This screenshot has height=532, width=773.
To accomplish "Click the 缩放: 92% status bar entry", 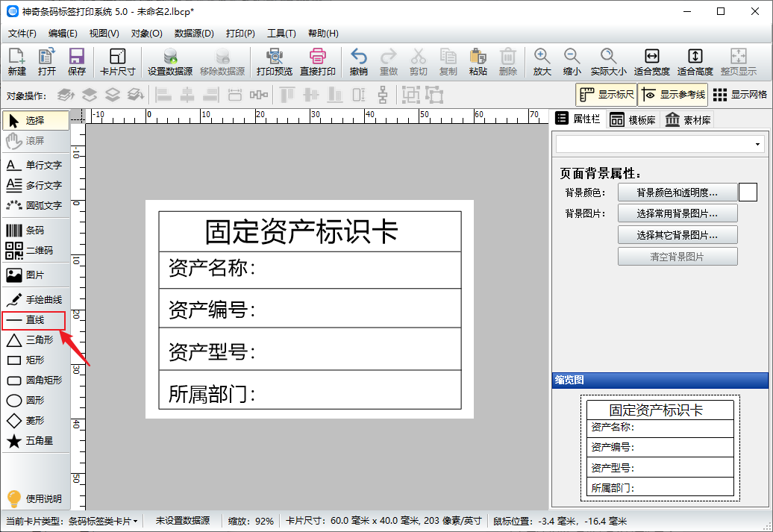I will (251, 521).
